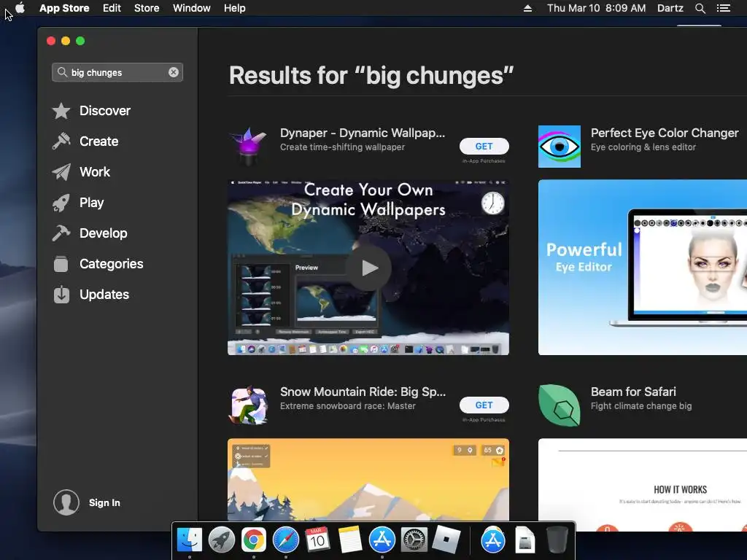
Task: Open the Help menu
Action: click(x=235, y=8)
